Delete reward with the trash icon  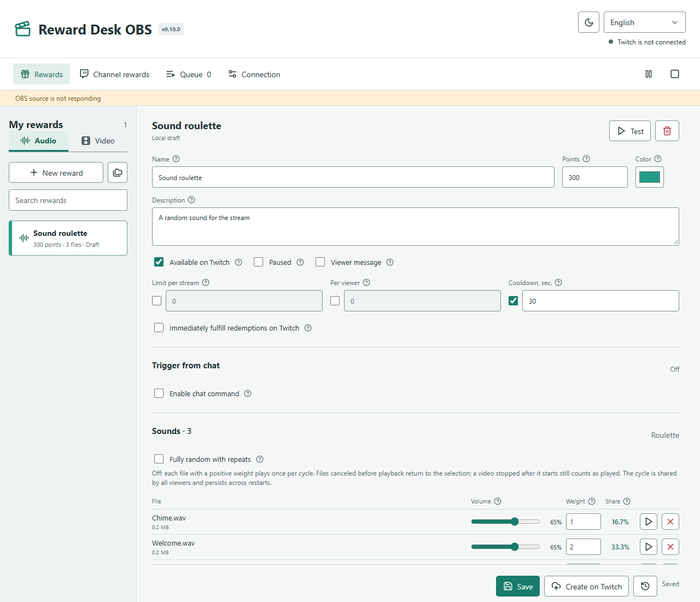pyautogui.click(x=667, y=131)
